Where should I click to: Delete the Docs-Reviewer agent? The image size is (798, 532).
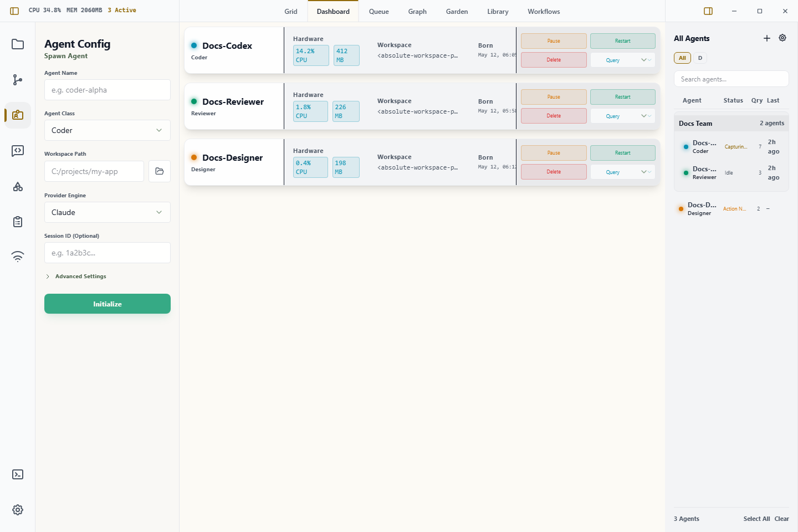tap(554, 116)
